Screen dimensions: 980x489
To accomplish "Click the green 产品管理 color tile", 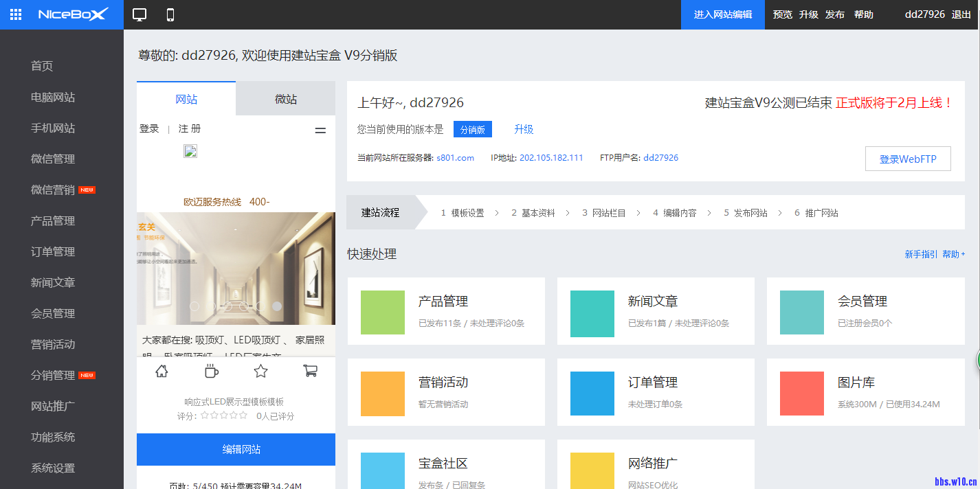I will click(x=383, y=312).
